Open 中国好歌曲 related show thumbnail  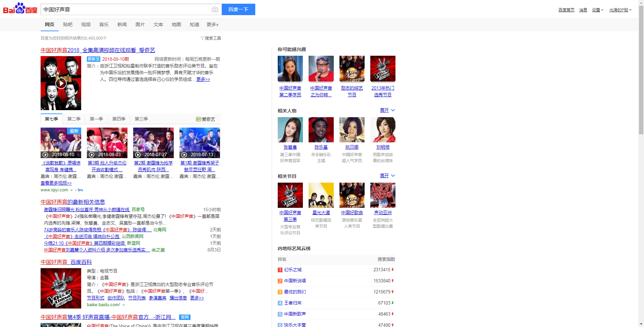click(x=352, y=195)
